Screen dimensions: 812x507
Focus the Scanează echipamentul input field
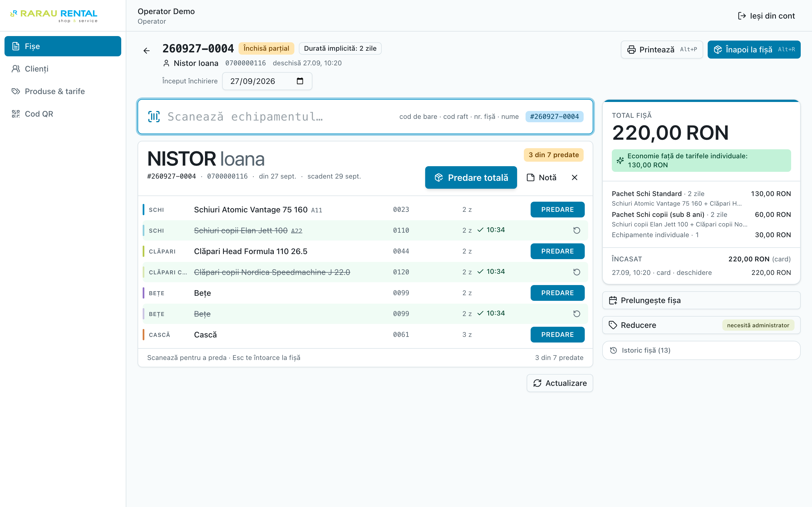tap(365, 117)
